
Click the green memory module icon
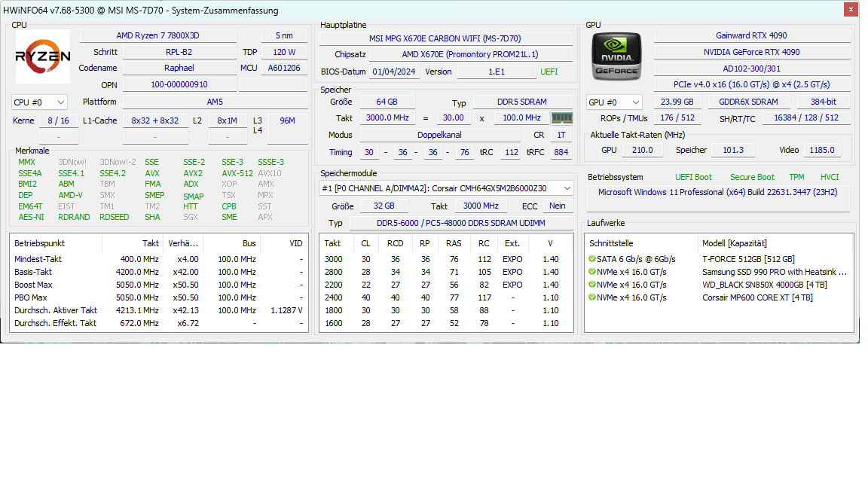[x=561, y=117]
